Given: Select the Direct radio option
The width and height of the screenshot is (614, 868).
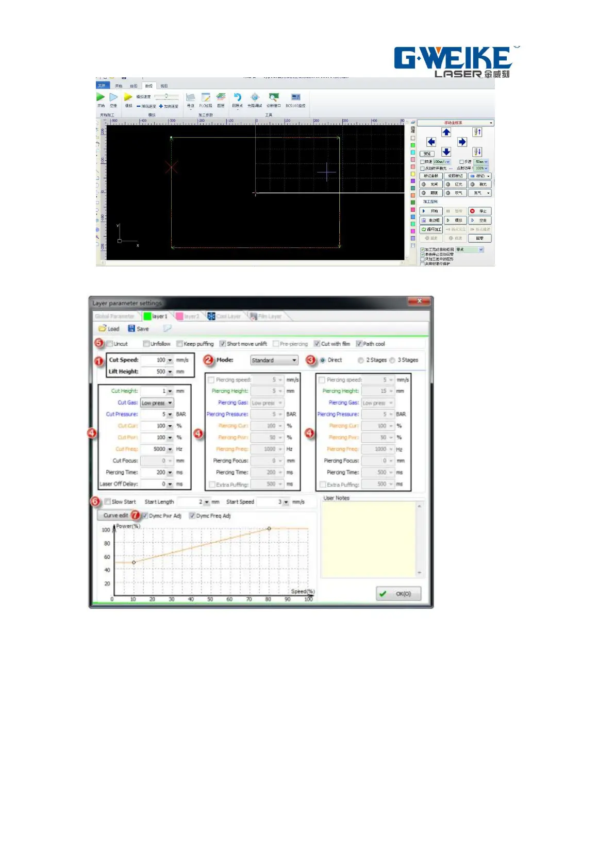Looking at the screenshot, I should tap(323, 360).
